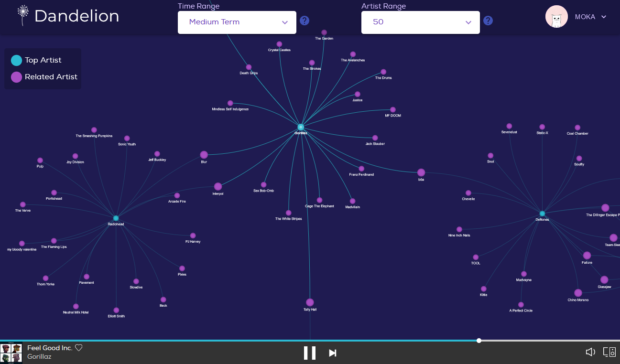Click the Related Artist legend swatch
This screenshot has height=364, width=620.
16,77
